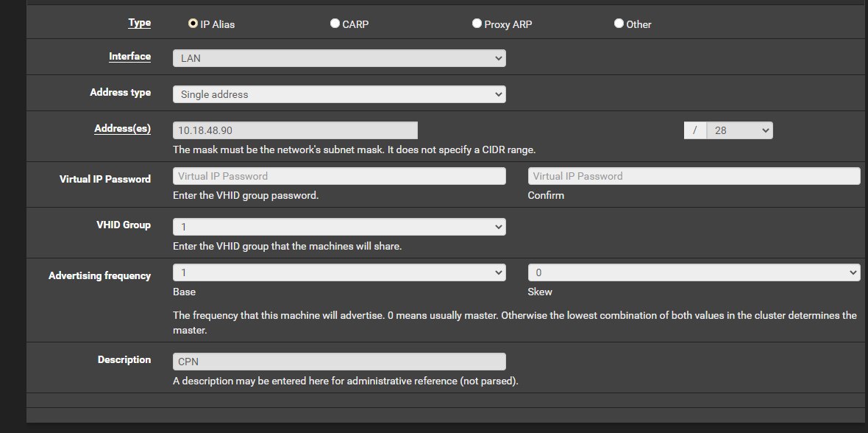Click the Description row label
Viewport: 868px width, 433px height.
coord(124,360)
